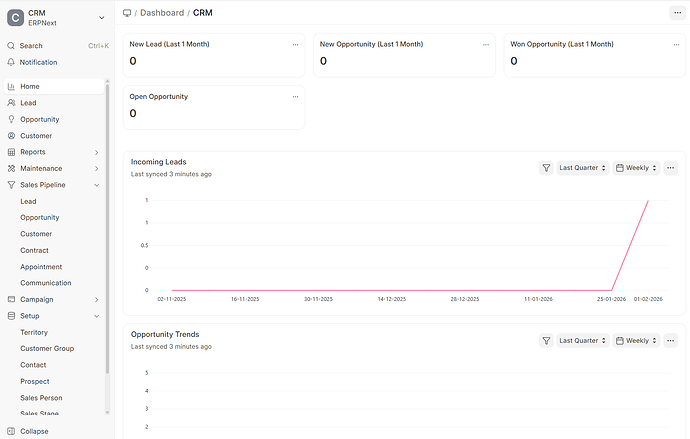The image size is (690, 439).
Task: Click the filter icon on Opportunity Trends chart
Action: tap(546, 340)
